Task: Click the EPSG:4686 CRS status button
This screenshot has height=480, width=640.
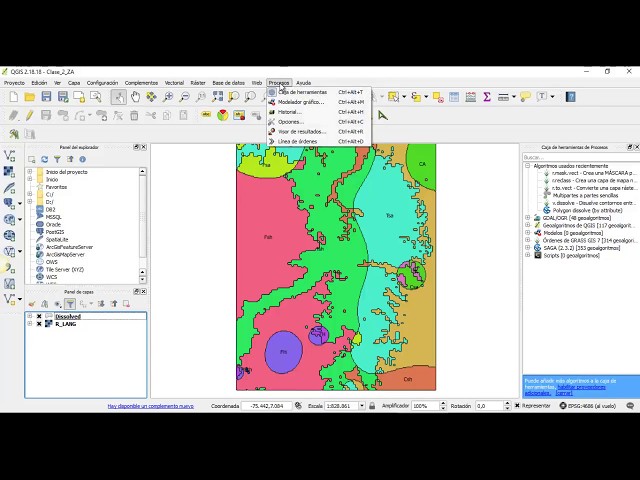Action: tap(591, 406)
